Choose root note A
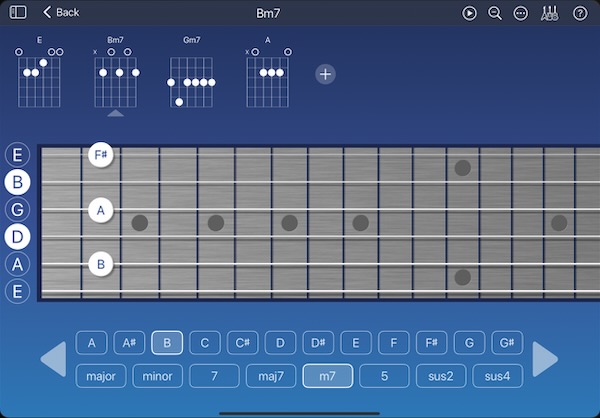This screenshot has height=418, width=600. [91, 343]
